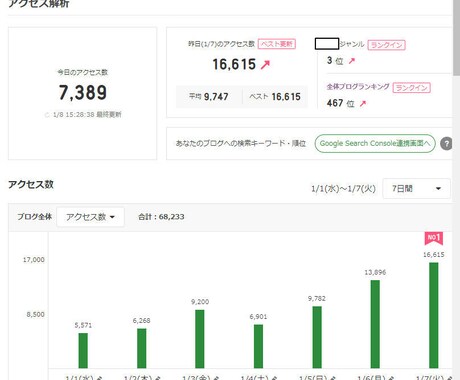Click ランクイン badge beside 全体ブログランキング
The image size is (460, 380).
coord(412,88)
